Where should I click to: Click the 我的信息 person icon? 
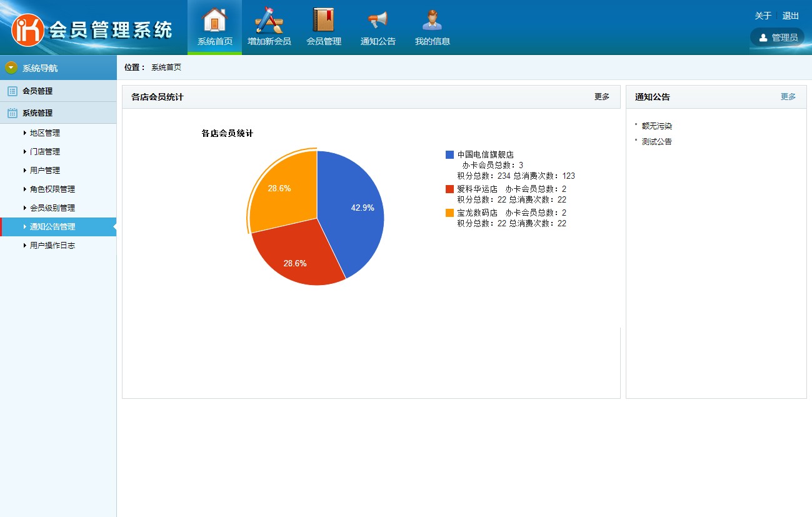(x=432, y=21)
